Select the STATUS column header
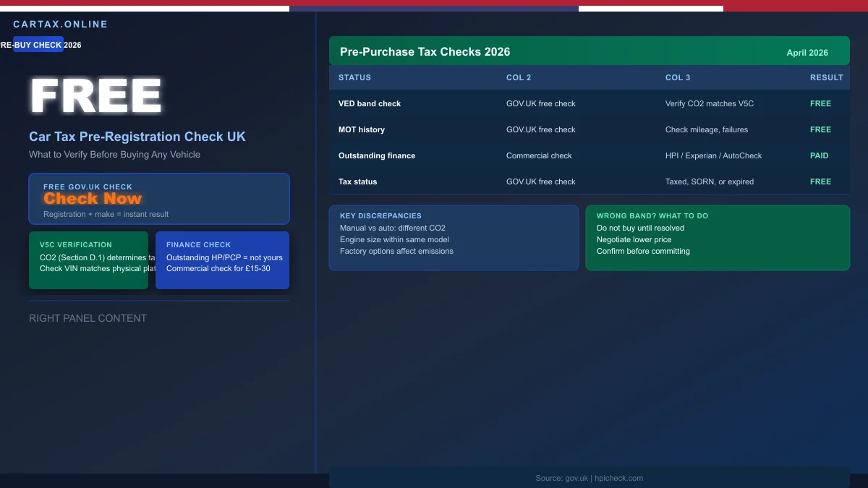This screenshot has height=488, width=868. 355,77
